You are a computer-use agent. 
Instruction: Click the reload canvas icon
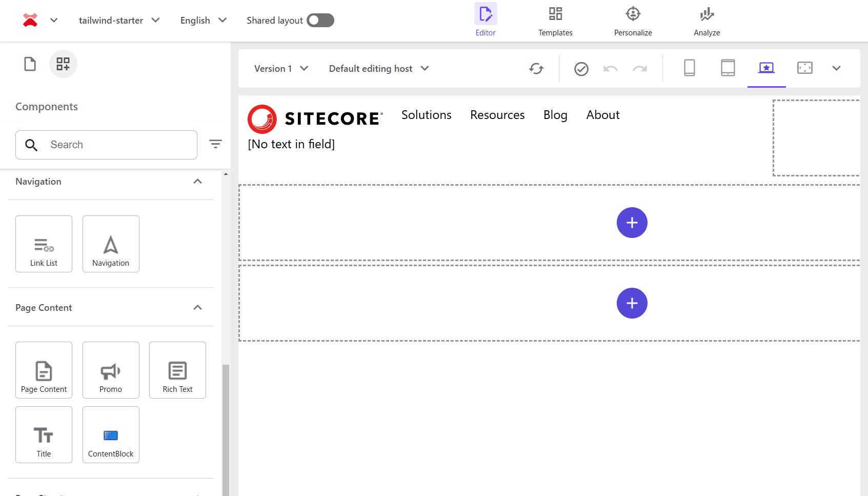(536, 69)
